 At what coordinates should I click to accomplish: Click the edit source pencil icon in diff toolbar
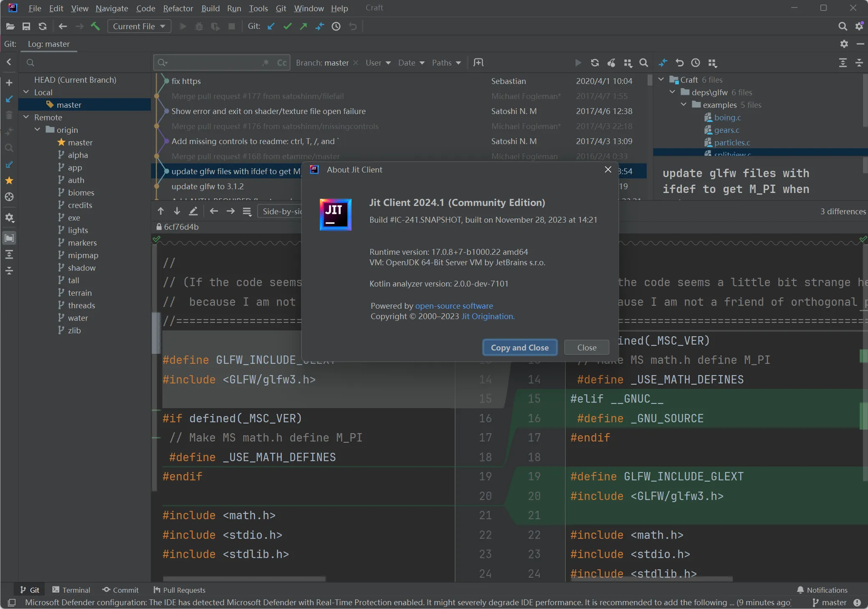tap(193, 211)
